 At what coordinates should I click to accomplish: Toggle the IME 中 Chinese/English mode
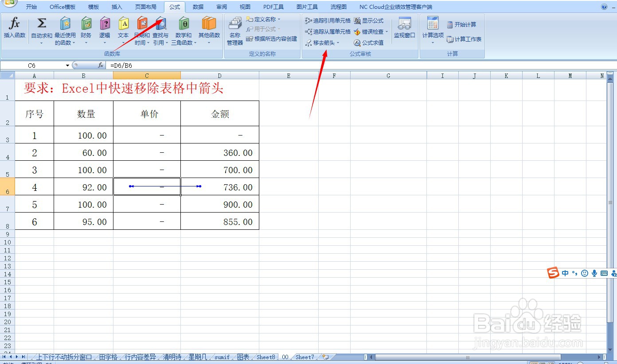tap(565, 273)
